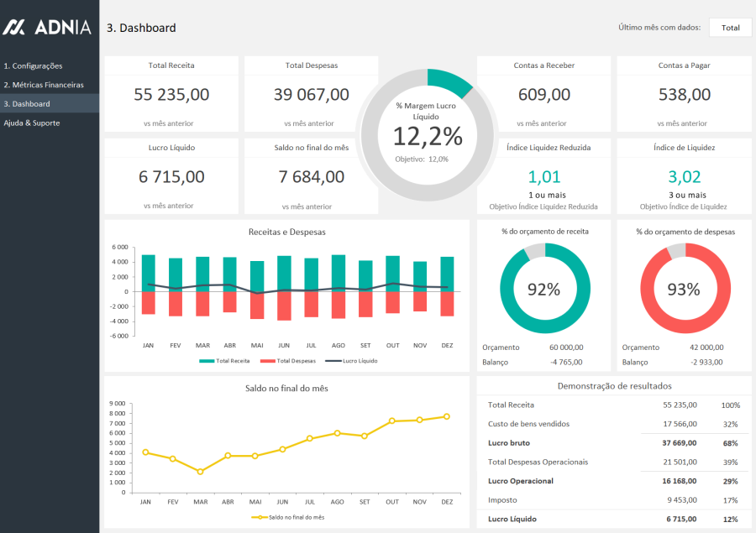Select the % Margem Lucro Líquido gauge
Screen dimensions: 756x533
point(430,134)
